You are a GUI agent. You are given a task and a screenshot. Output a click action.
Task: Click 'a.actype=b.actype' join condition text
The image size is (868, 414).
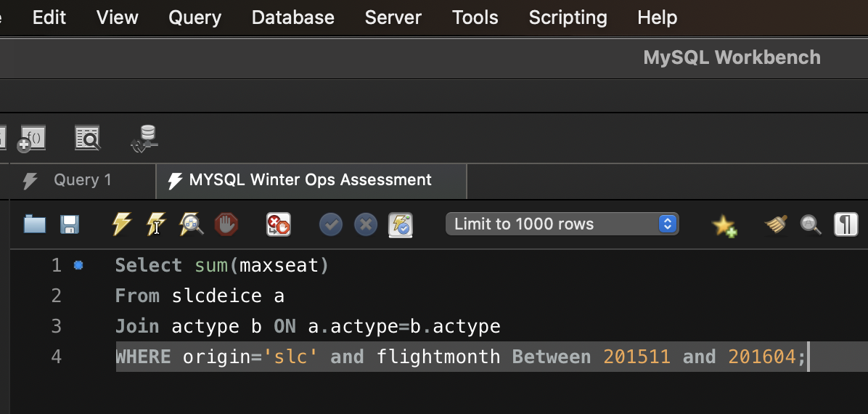[x=404, y=326]
